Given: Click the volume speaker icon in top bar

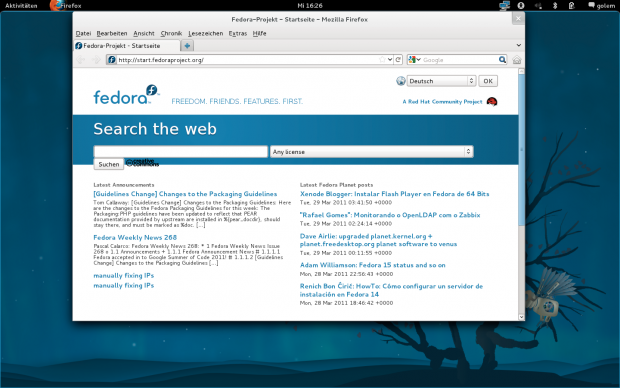Looking at the screenshot, I should pyautogui.click(x=538, y=5).
